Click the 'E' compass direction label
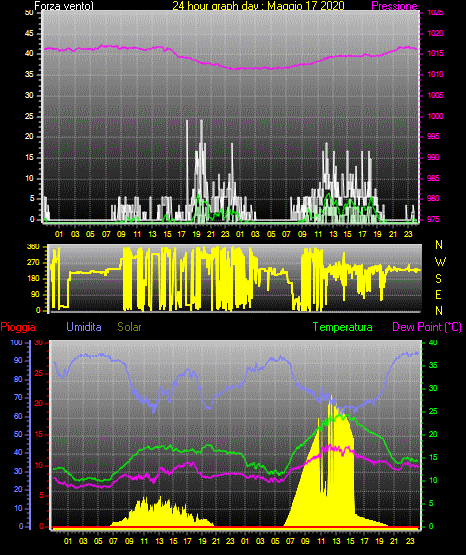466x555 pixels. (438, 294)
